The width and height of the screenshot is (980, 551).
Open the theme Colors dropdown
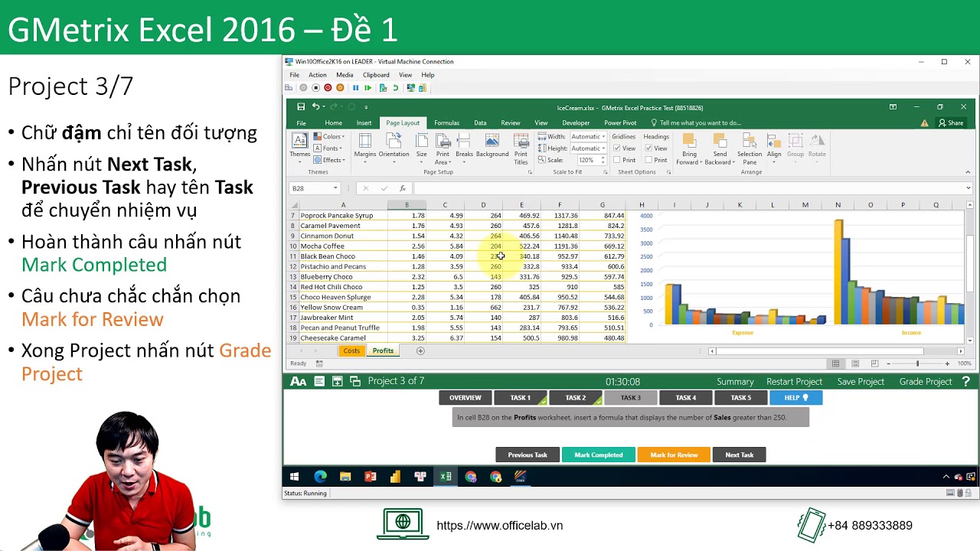[x=329, y=137]
